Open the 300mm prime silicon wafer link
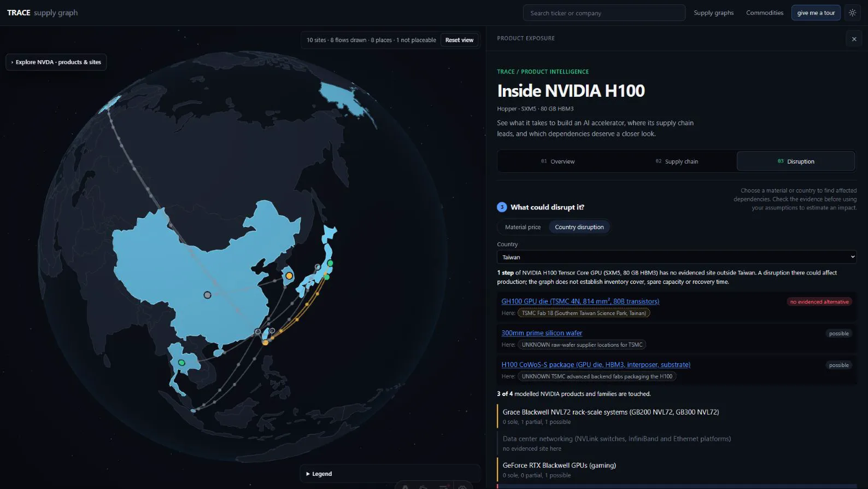The height and width of the screenshot is (489, 868). (542, 333)
